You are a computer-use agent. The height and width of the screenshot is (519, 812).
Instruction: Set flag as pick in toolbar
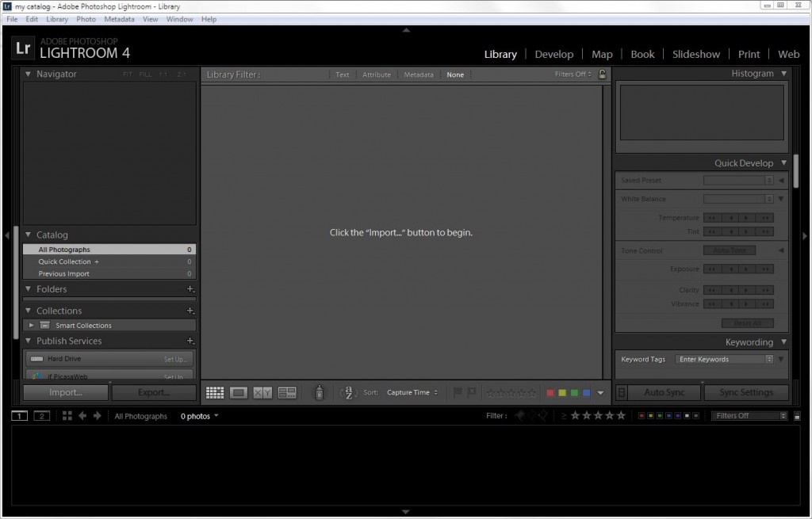[458, 393]
